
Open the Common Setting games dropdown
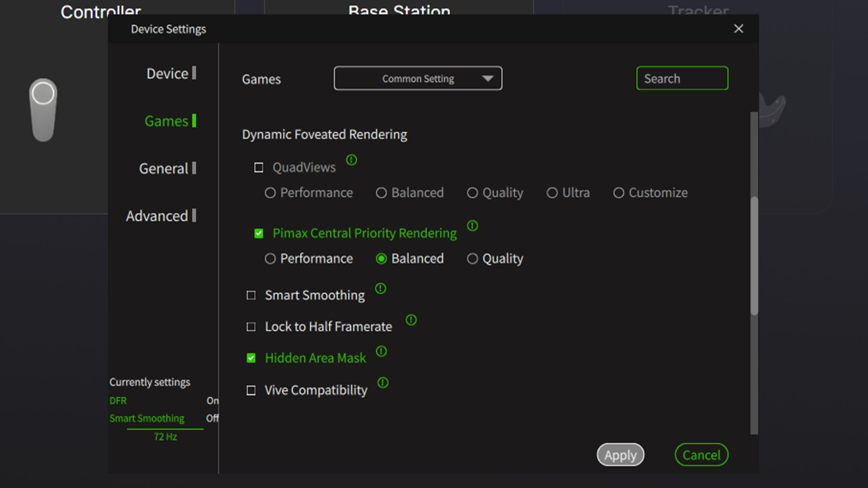pos(418,78)
